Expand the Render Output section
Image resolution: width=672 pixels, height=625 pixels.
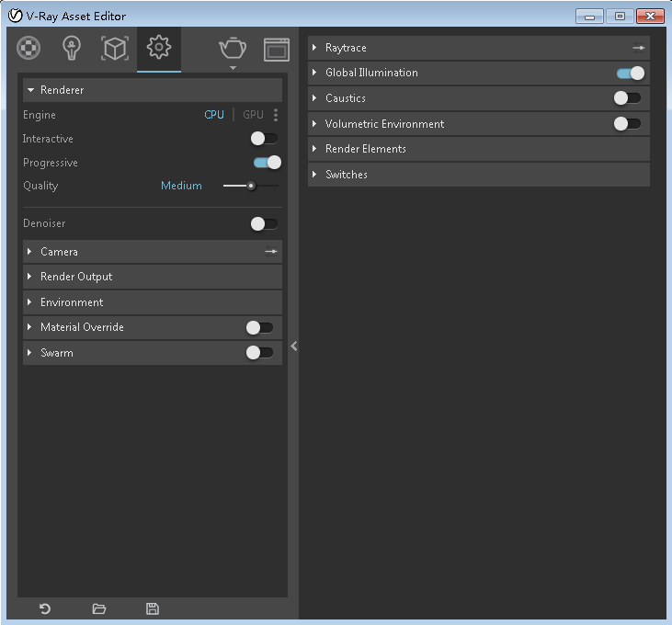[x=76, y=277]
